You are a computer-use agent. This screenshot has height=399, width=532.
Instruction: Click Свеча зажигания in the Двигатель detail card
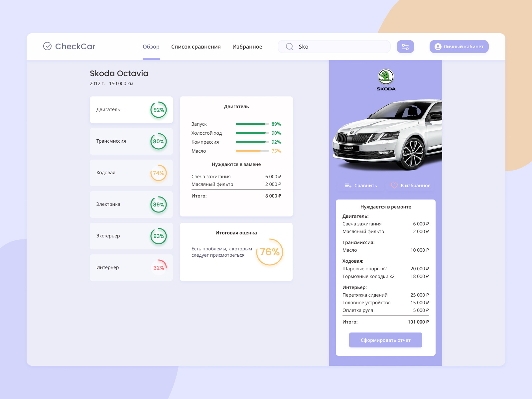click(x=211, y=177)
